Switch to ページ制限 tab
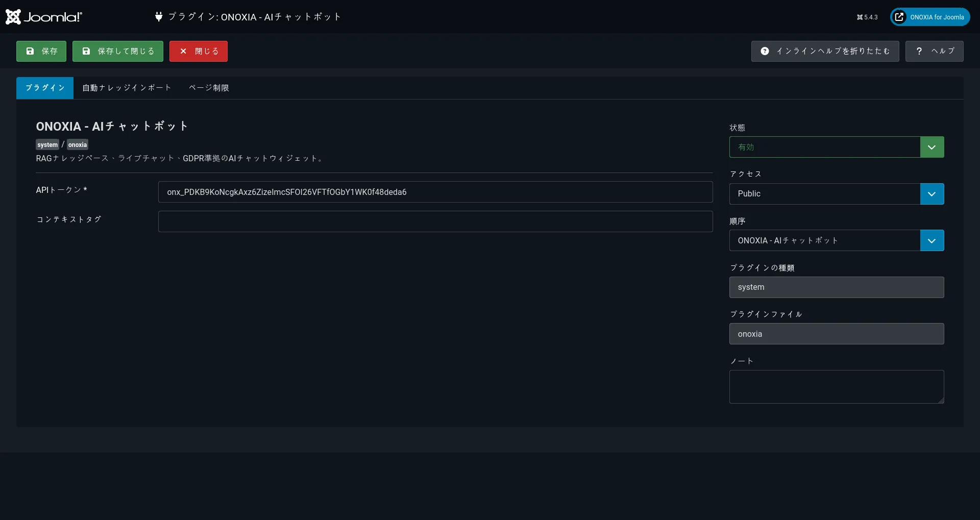The width and height of the screenshot is (980, 520). click(209, 88)
